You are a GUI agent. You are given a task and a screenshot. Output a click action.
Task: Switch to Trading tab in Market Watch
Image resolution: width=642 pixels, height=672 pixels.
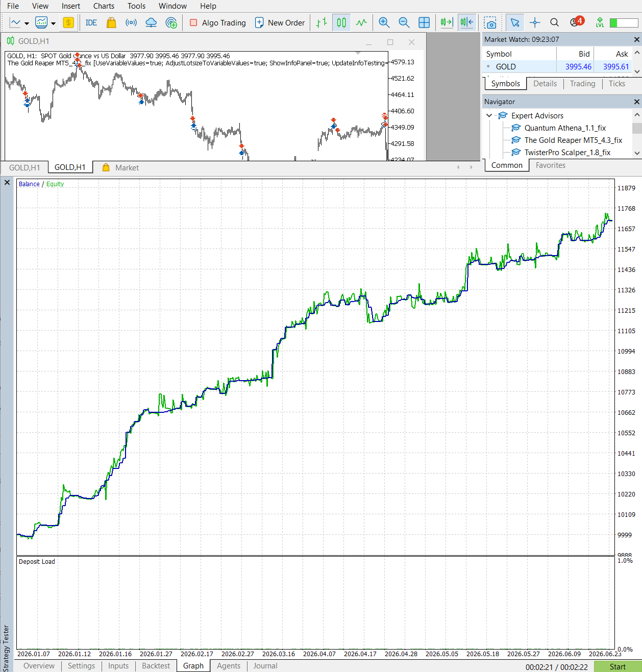(x=582, y=84)
